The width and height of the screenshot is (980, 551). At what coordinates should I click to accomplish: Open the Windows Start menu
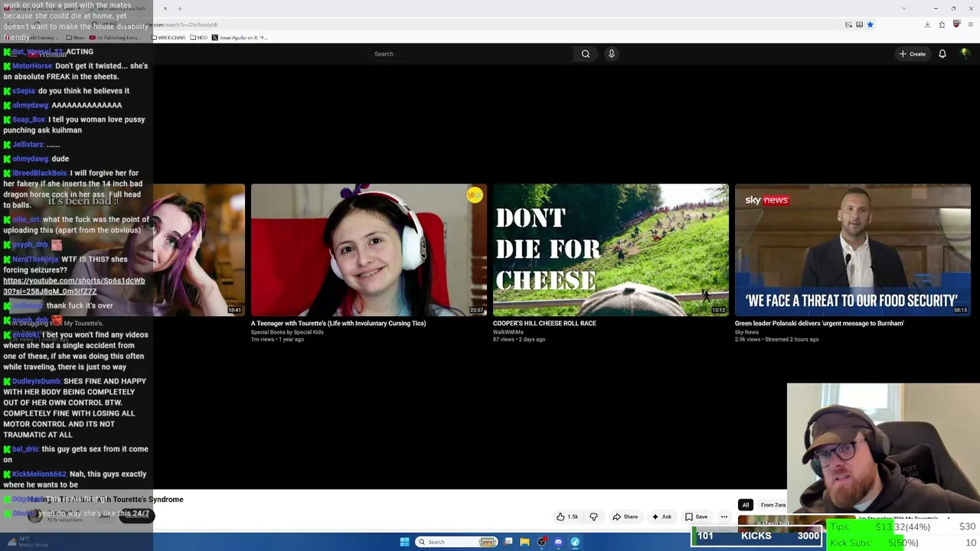(404, 542)
